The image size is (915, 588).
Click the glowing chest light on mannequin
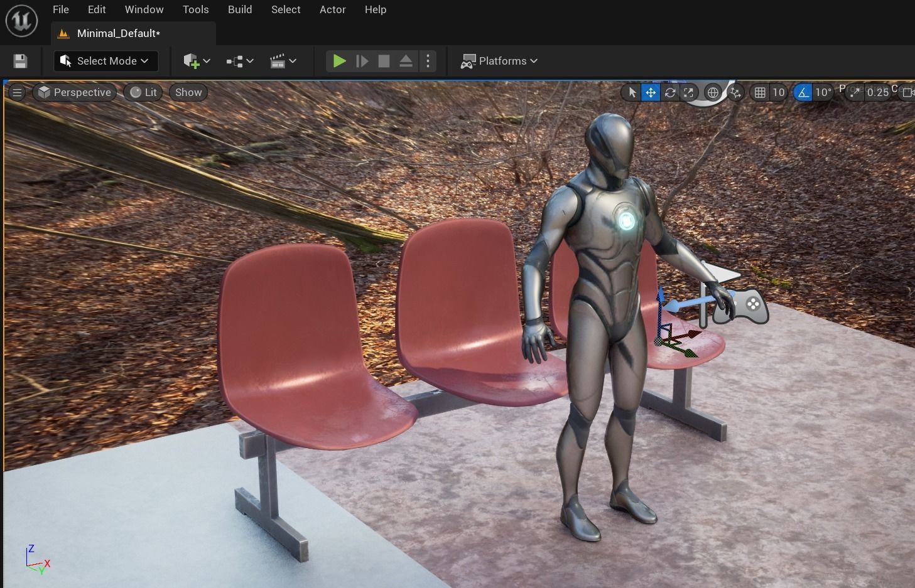coord(627,220)
